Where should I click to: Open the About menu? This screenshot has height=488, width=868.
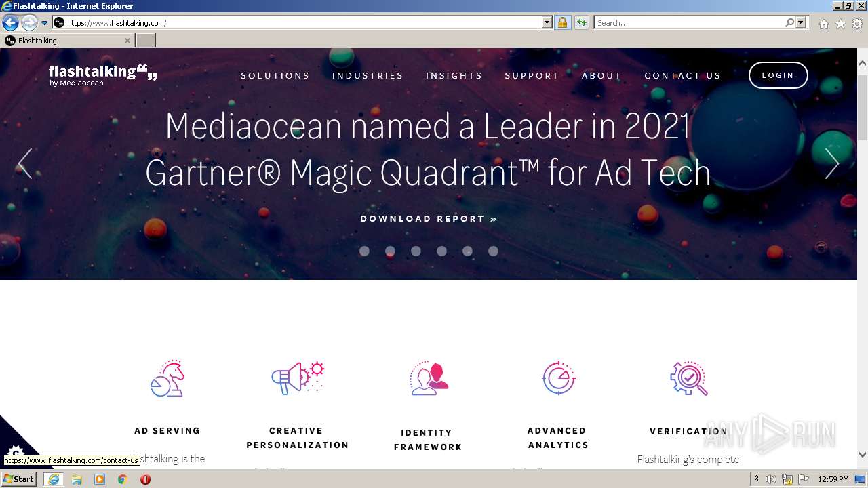[602, 76]
